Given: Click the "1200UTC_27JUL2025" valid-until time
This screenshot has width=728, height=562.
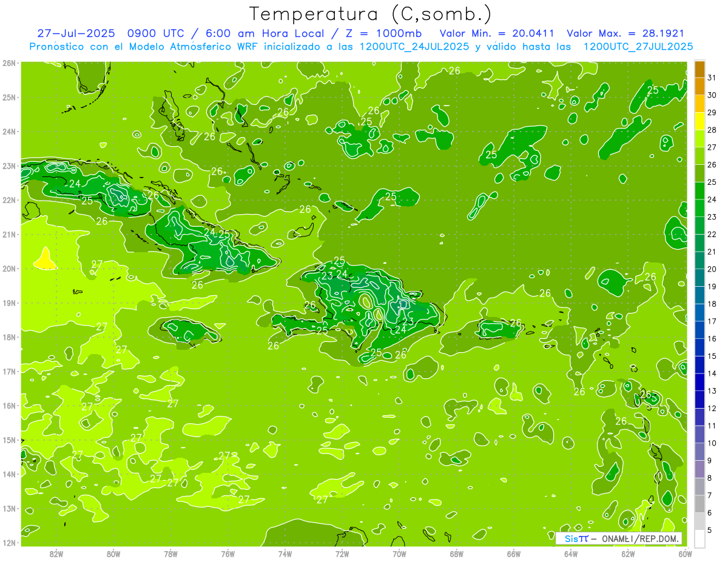Looking at the screenshot, I should pyautogui.click(x=638, y=47).
